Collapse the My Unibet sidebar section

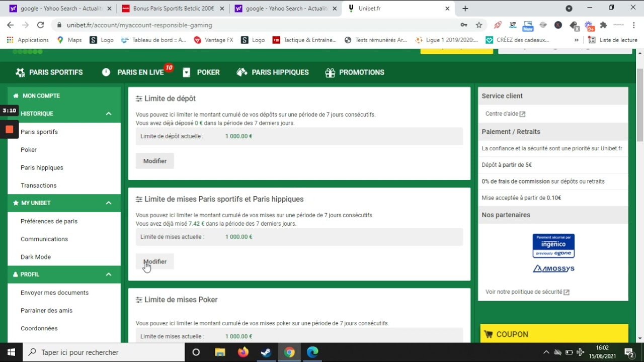109,203
